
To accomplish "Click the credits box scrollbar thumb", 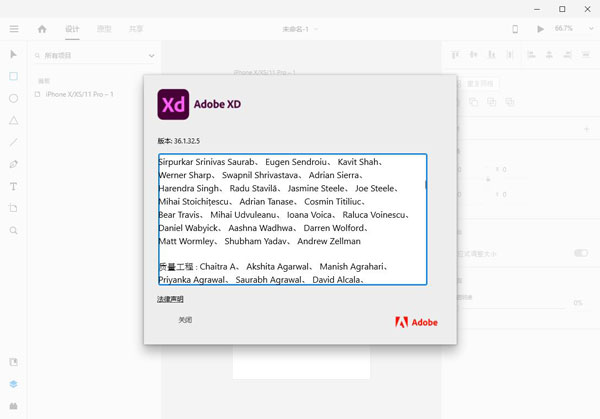I will click(426, 184).
